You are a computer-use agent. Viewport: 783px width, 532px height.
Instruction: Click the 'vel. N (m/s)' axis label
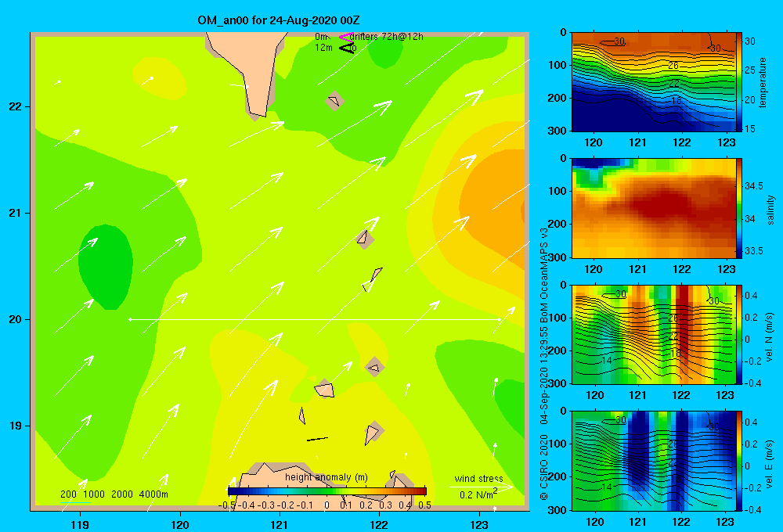(770, 337)
